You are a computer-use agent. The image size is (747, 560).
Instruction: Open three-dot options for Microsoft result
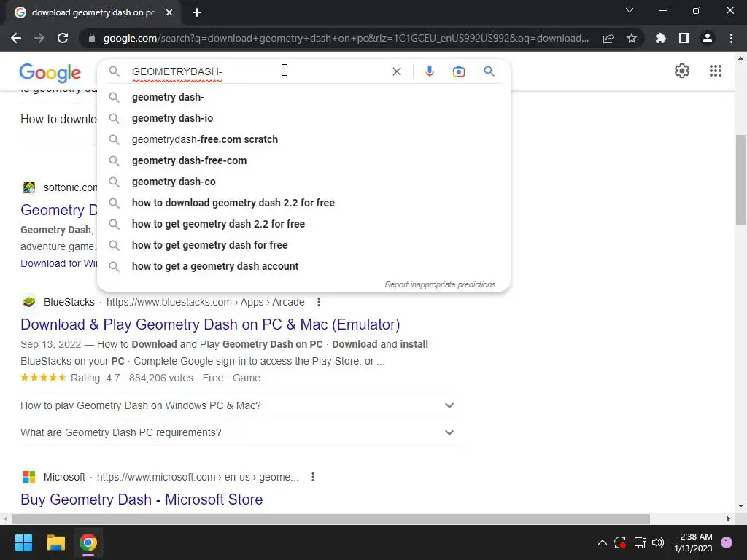[x=312, y=477]
